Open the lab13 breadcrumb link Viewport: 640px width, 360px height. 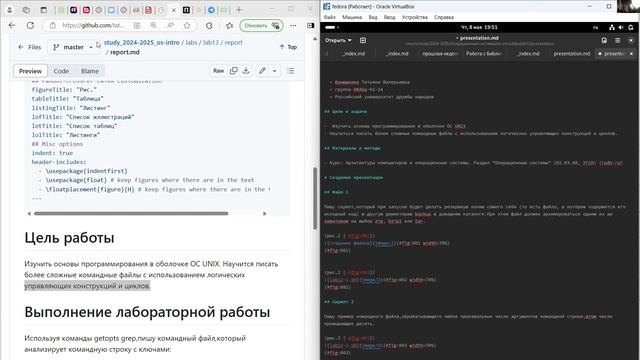tap(211, 42)
